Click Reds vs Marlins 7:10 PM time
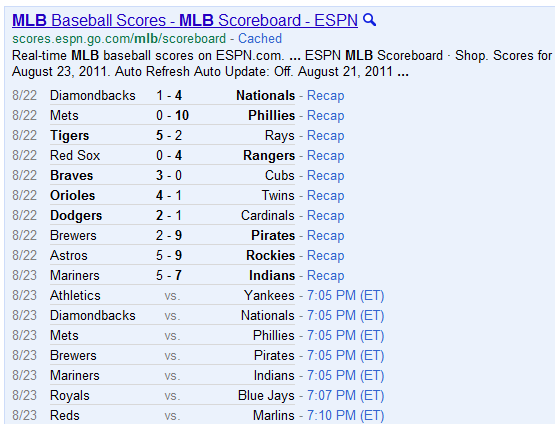The image size is (555, 424). [345, 416]
